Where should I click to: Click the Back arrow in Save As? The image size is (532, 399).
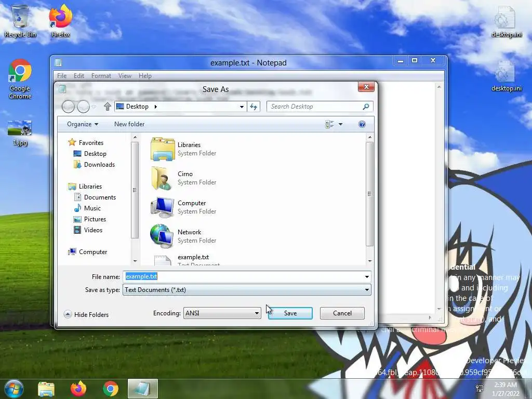click(68, 107)
